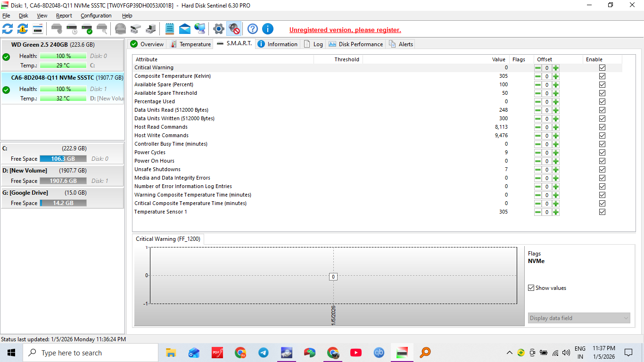
Task: Click the Unregistered version, please register link
Action: (345, 30)
